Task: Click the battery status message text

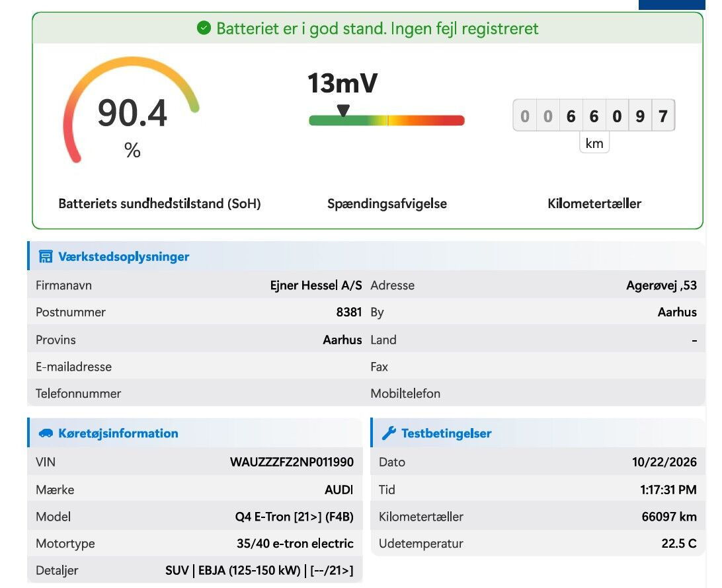Action: tap(377, 28)
